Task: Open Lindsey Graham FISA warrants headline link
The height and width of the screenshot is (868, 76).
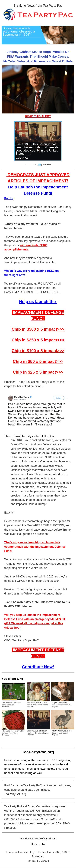Action: click(x=38, y=57)
